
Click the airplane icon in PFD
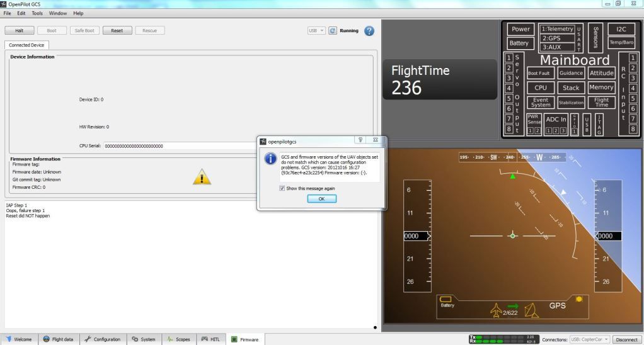(496, 310)
